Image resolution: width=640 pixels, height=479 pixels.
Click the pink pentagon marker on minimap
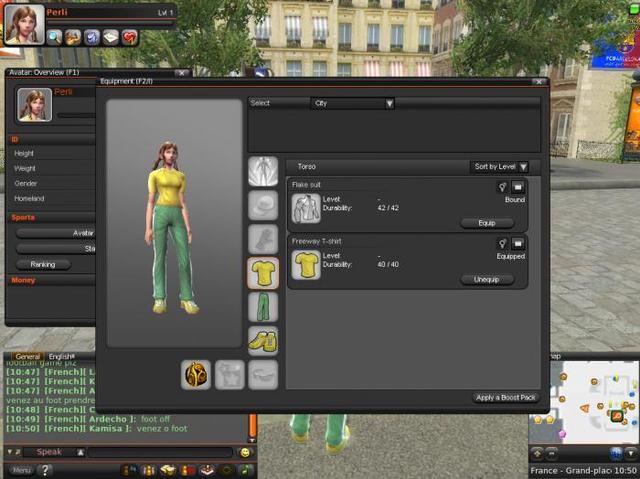tap(562, 433)
